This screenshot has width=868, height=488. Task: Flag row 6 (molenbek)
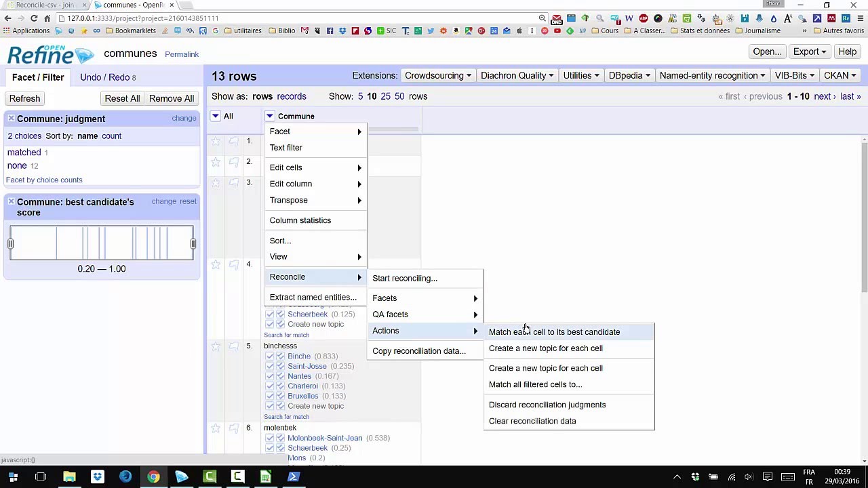point(233,428)
